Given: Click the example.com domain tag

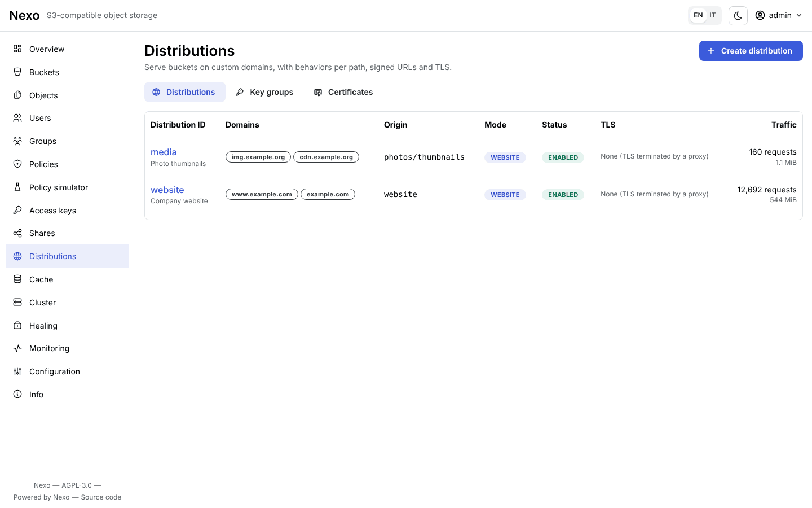Looking at the screenshot, I should pos(328,194).
